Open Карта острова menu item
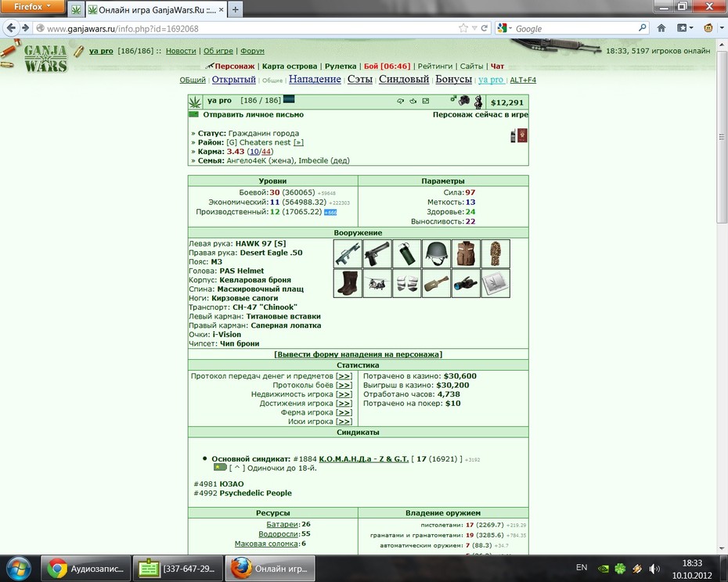 [290, 66]
